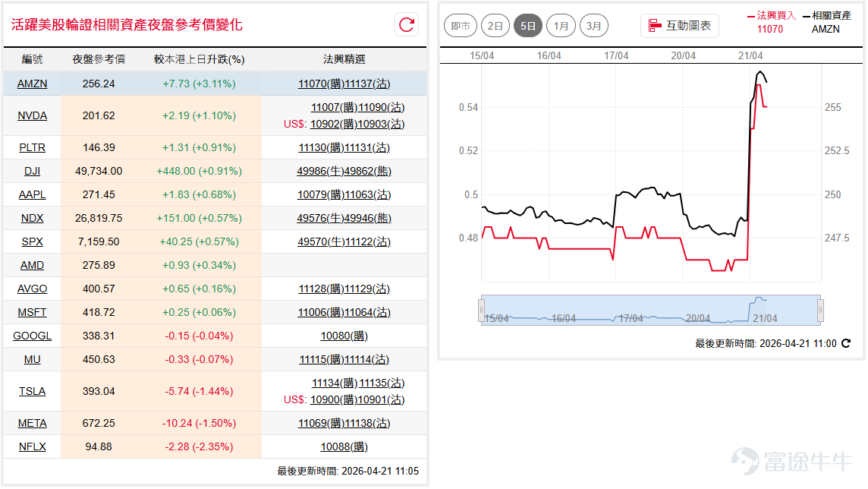Open bull contract 49570(牛) for SPX
The width and height of the screenshot is (868, 489).
pyautogui.click(x=321, y=242)
